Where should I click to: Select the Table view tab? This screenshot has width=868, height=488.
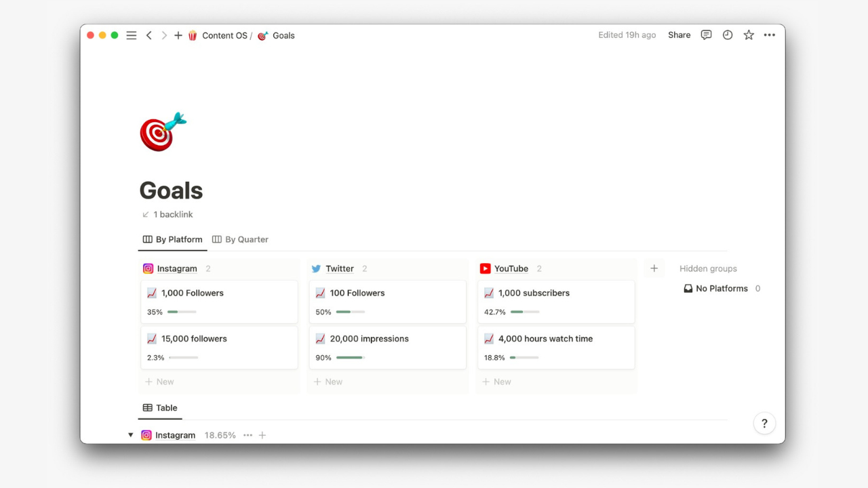click(160, 408)
